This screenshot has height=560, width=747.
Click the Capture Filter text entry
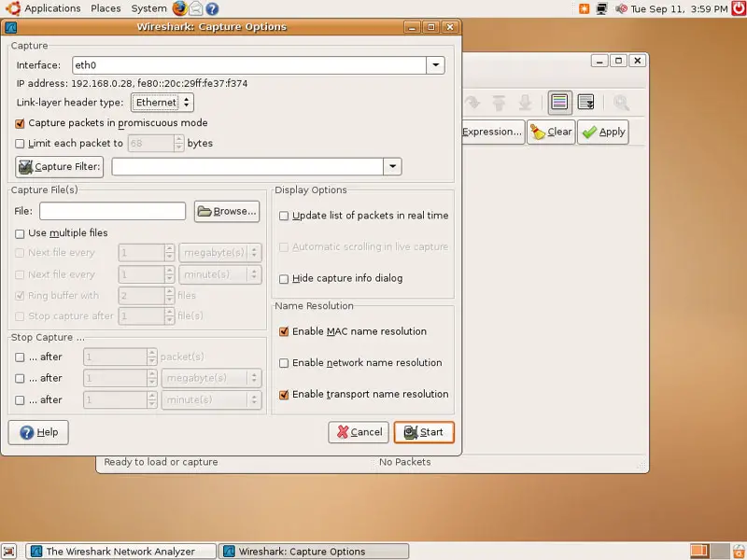pyautogui.click(x=247, y=167)
